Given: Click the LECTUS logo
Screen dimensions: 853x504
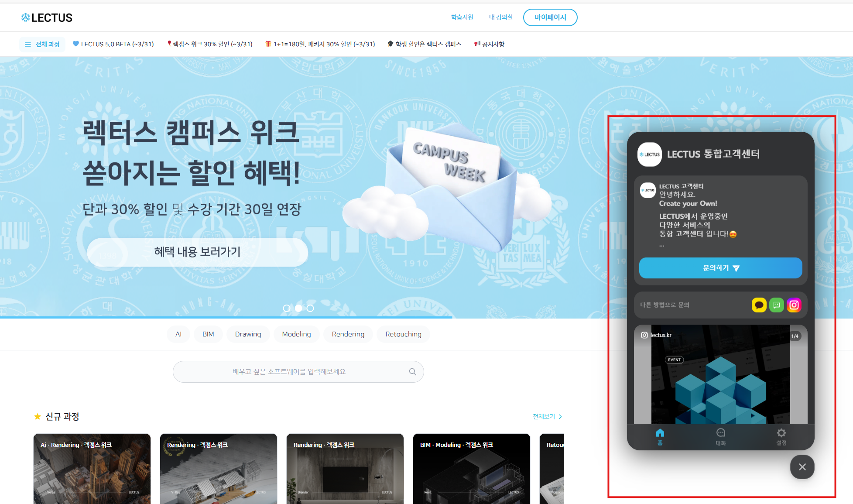Looking at the screenshot, I should pyautogui.click(x=47, y=17).
